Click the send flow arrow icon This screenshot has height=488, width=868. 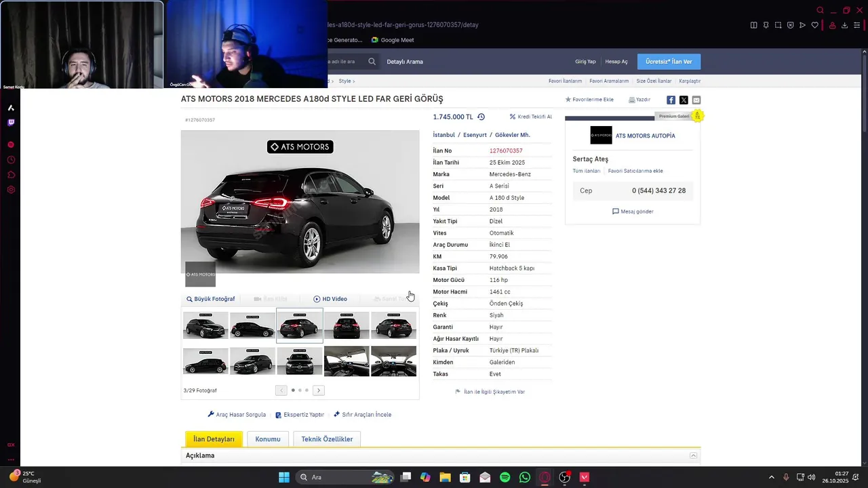click(802, 25)
